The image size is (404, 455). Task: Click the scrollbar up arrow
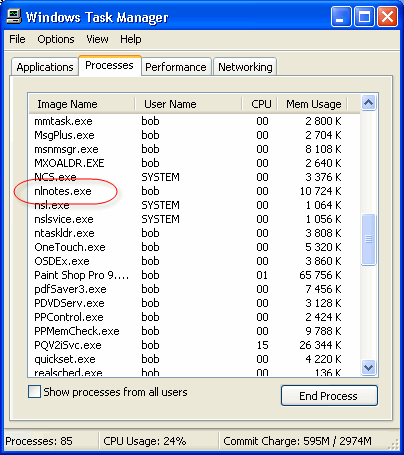pyautogui.click(x=369, y=103)
